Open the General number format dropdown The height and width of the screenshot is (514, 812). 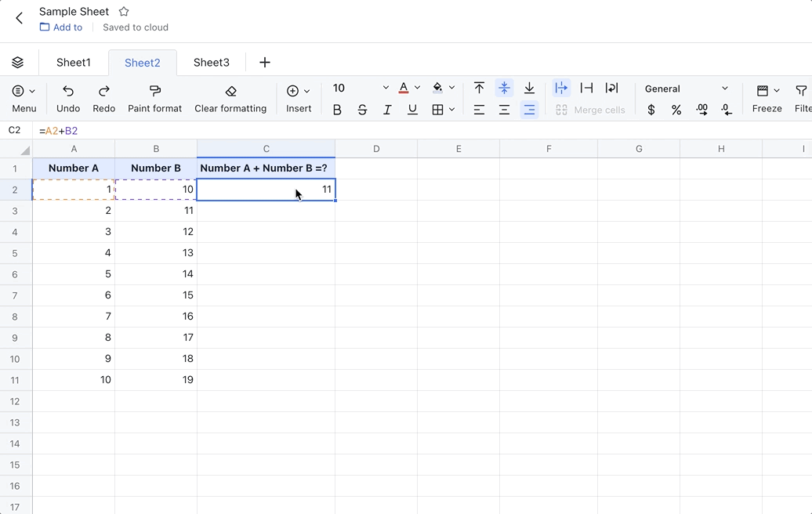click(684, 89)
